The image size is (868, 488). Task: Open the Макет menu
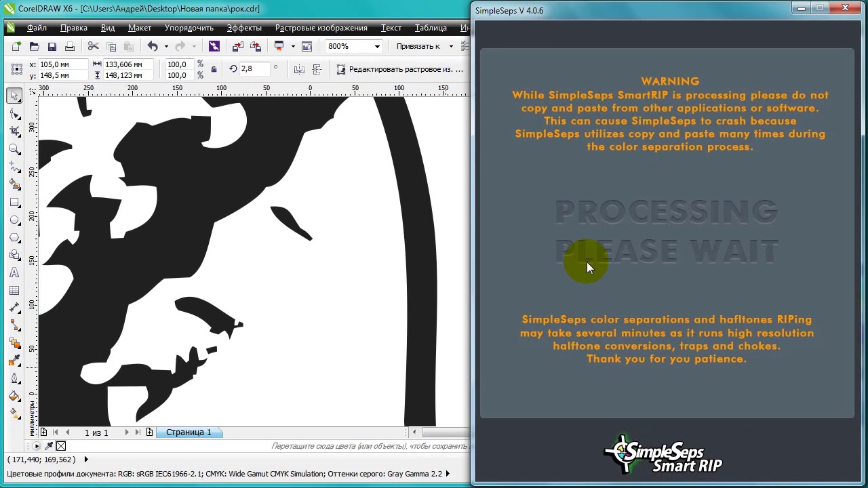tap(139, 28)
